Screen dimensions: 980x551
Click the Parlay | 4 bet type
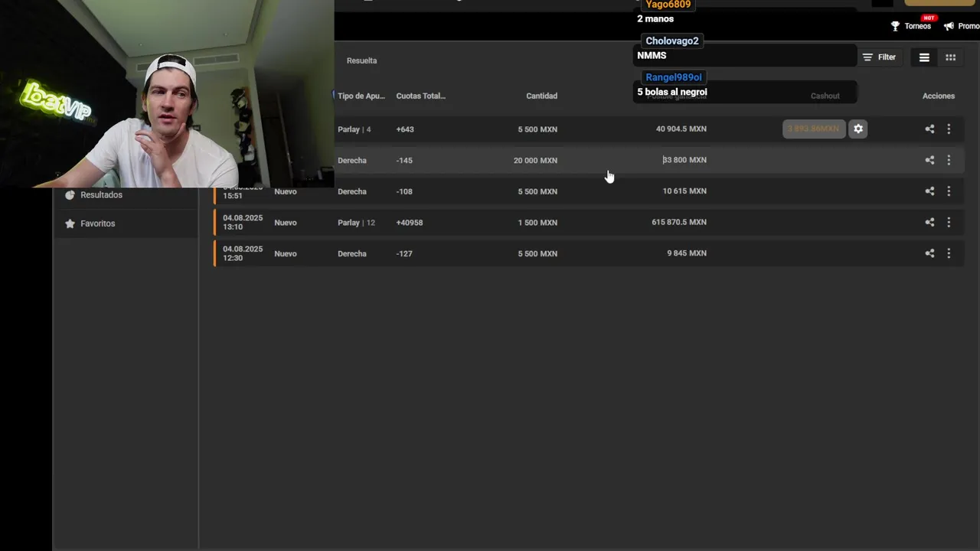pos(354,129)
